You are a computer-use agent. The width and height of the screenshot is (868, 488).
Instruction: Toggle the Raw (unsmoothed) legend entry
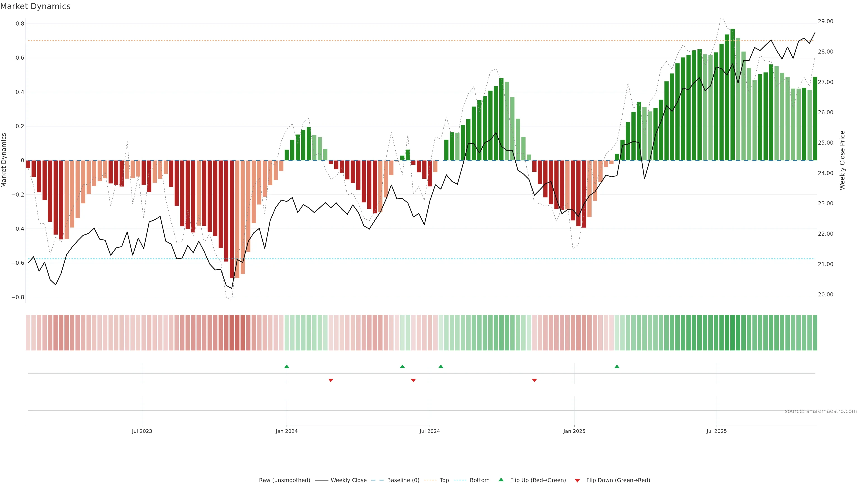click(x=284, y=480)
